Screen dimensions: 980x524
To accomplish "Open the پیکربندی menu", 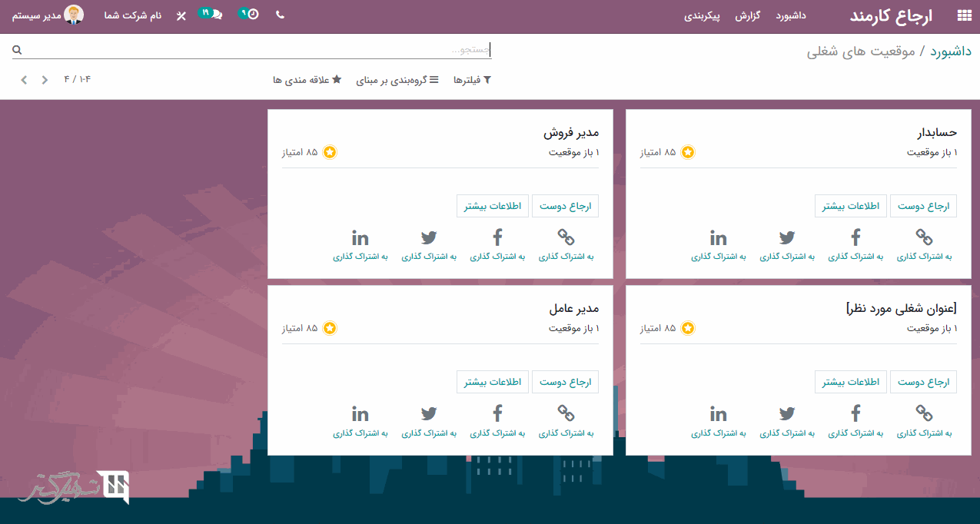I will click(x=702, y=15).
